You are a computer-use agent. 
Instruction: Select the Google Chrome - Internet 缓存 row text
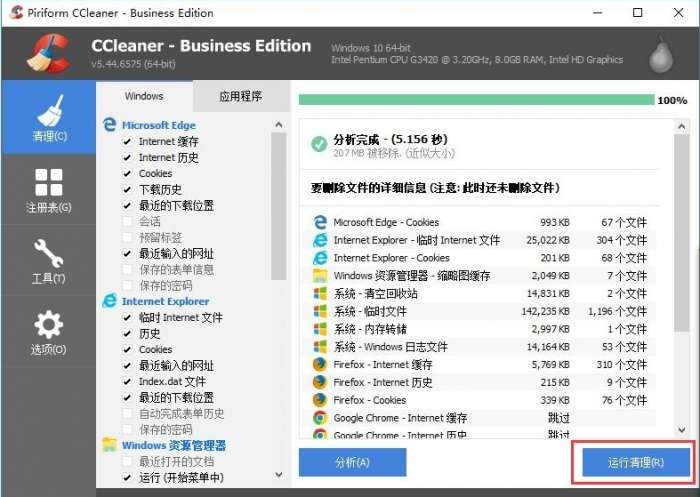pos(400,418)
